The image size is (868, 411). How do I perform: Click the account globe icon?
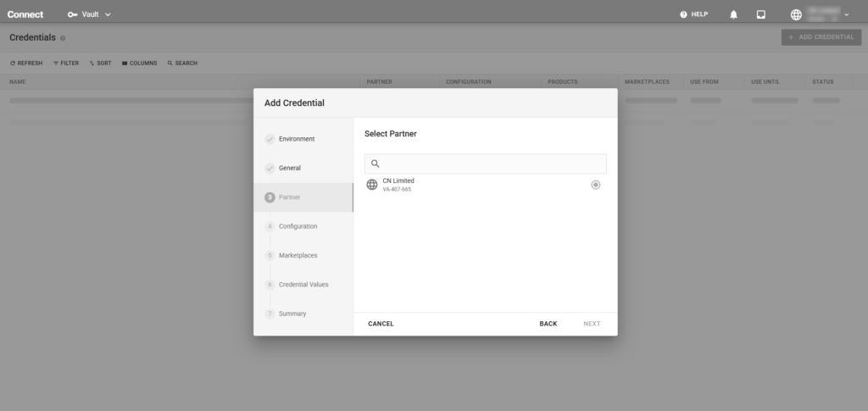796,14
